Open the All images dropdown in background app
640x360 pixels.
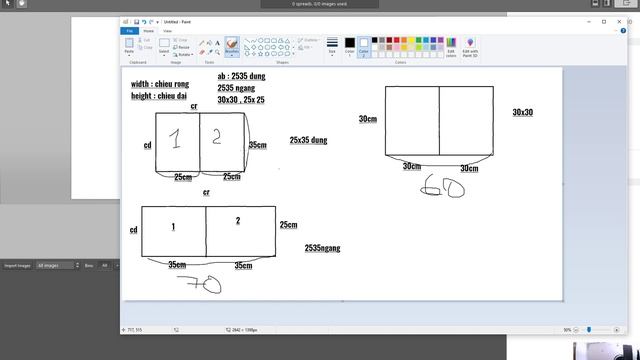click(x=57, y=265)
